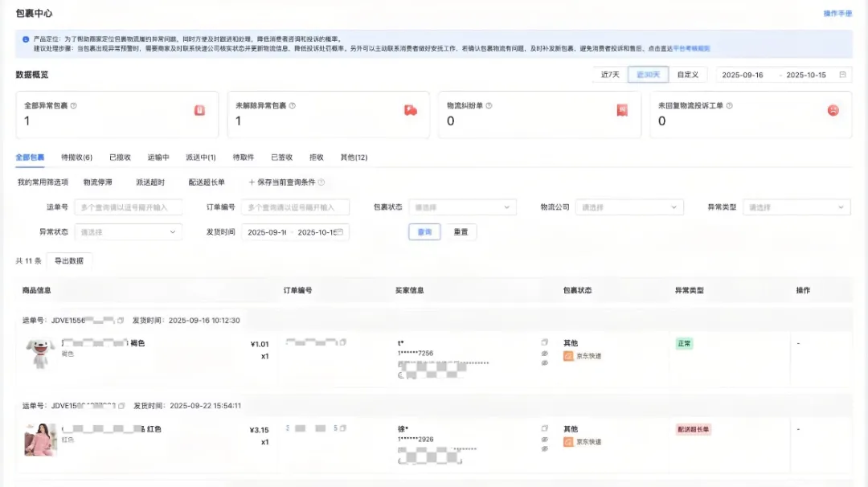Click the 查询 button
Screen dimensions: 868x487
(x=424, y=232)
